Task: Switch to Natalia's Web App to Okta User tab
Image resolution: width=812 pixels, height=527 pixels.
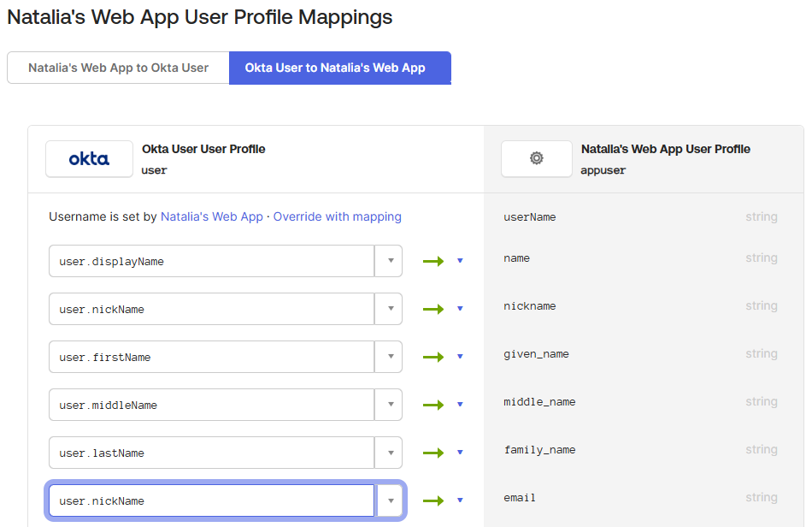Action: (x=118, y=68)
